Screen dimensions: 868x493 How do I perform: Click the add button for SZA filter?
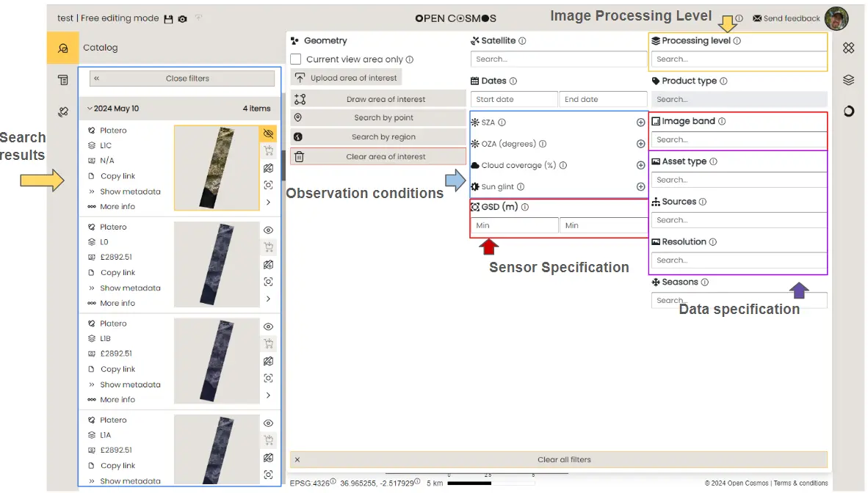[640, 123]
